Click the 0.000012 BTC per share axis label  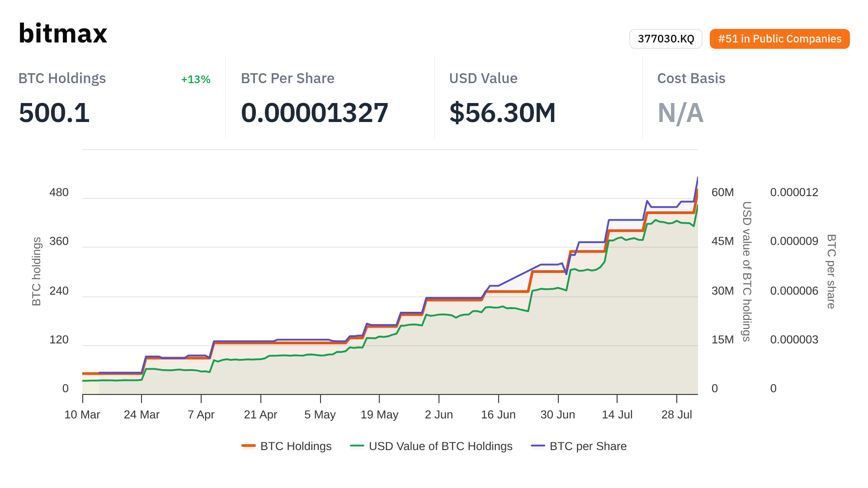coord(794,192)
